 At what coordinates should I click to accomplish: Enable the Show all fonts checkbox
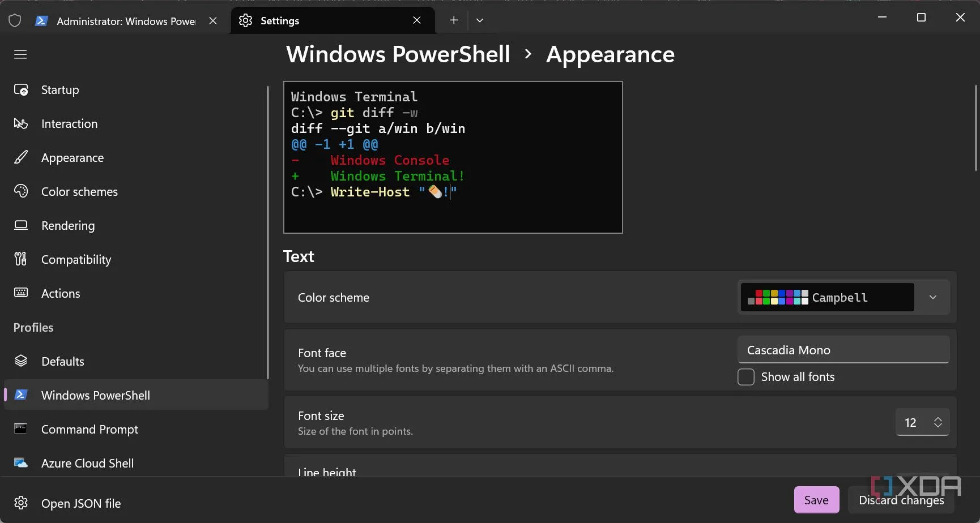[746, 377]
